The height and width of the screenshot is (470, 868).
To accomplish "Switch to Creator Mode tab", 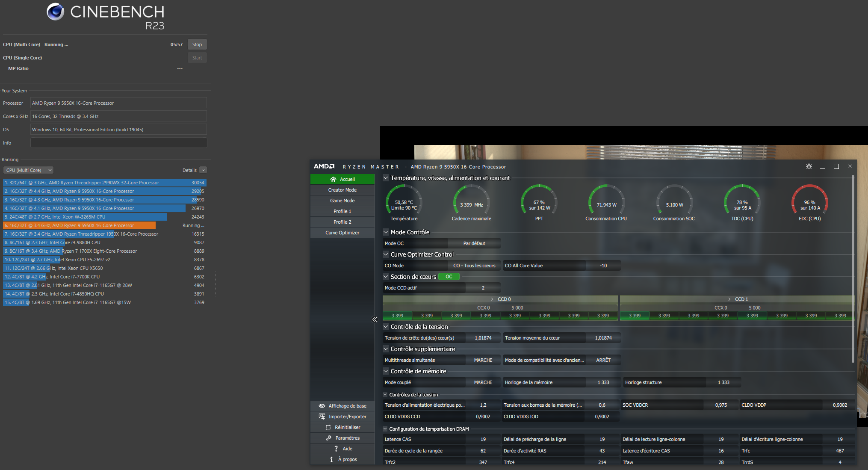I will click(342, 190).
